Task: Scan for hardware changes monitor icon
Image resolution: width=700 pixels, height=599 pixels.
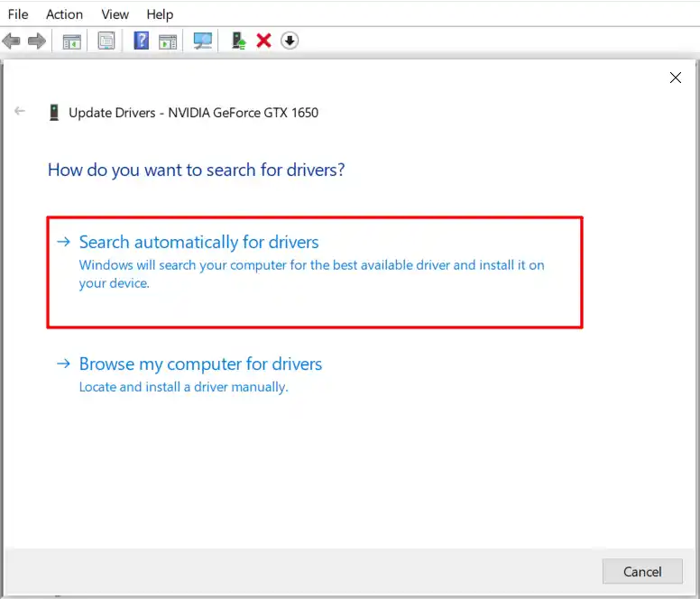Action: tap(203, 41)
